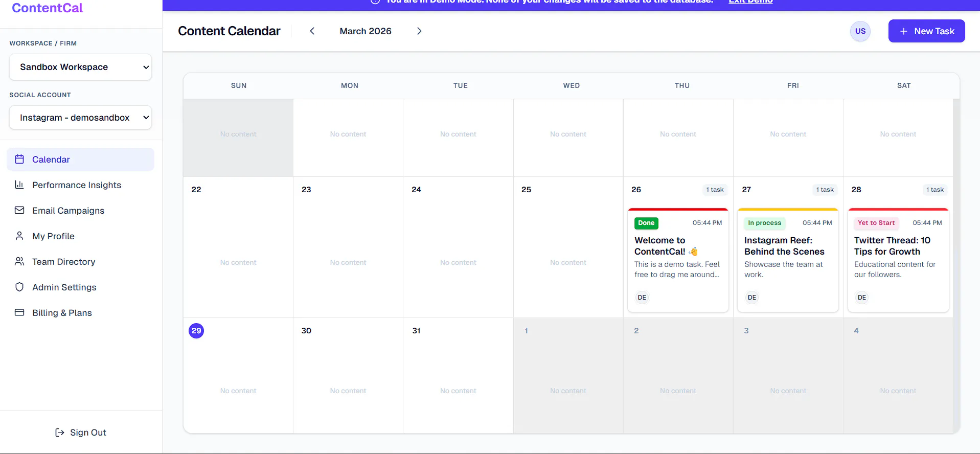Viewport: 980px width, 454px height.
Task: Click 'Educational content for our followers.' text
Action: tap(895, 269)
